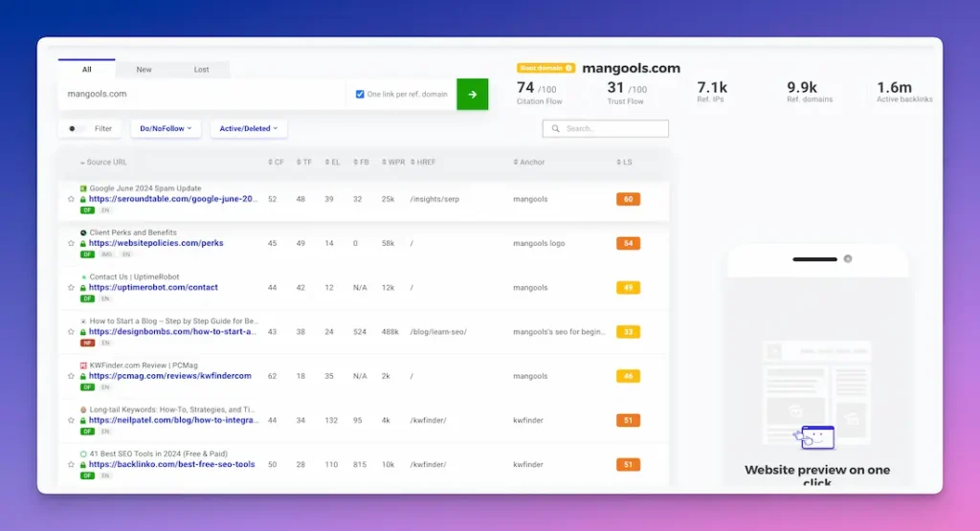Viewport: 980px width, 531px height.
Task: Click the star next to uptimerobot.com link
Action: tap(71, 287)
